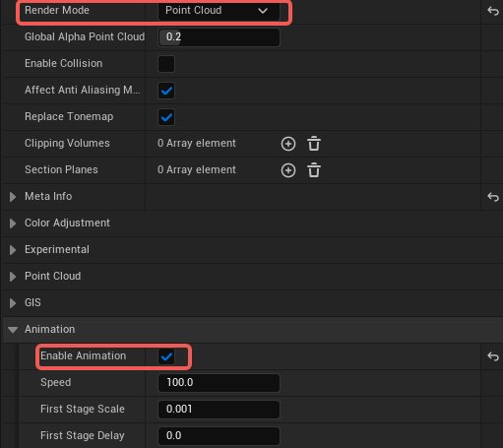Uncheck Affect Anti Aliasing option
Viewport: 503px width, 448px height.
(x=166, y=91)
